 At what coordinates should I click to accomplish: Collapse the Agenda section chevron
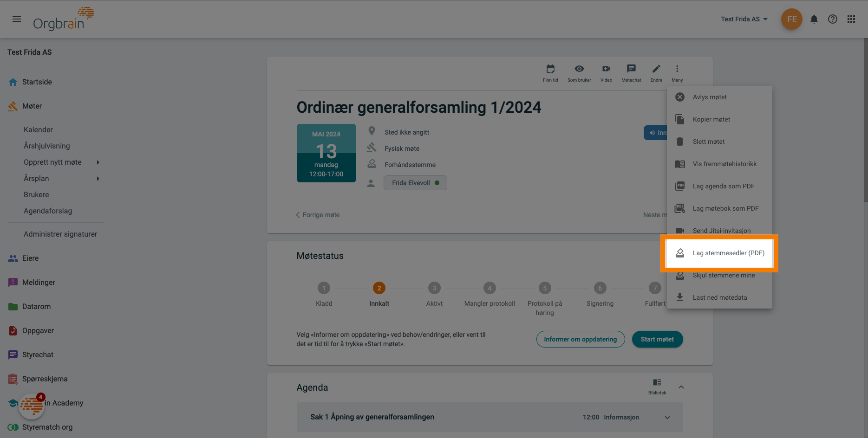(681, 387)
